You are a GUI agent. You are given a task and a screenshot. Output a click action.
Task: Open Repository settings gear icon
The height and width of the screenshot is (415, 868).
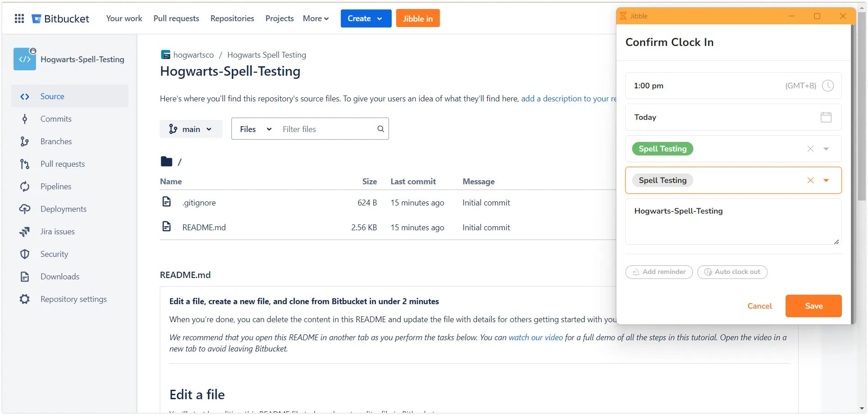pyautogui.click(x=25, y=299)
